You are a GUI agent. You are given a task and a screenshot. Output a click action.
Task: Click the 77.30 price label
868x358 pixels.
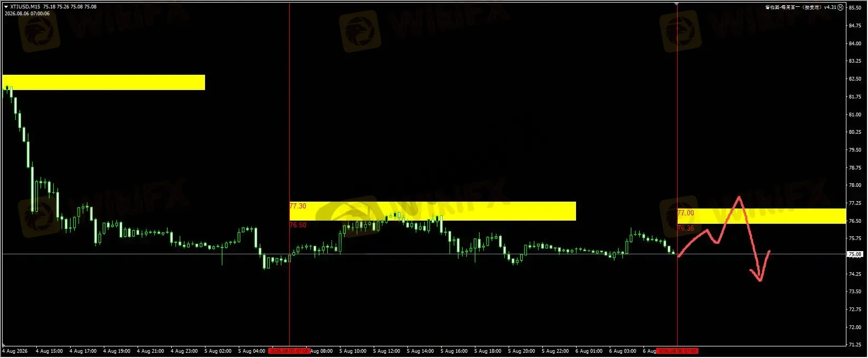[298, 206]
